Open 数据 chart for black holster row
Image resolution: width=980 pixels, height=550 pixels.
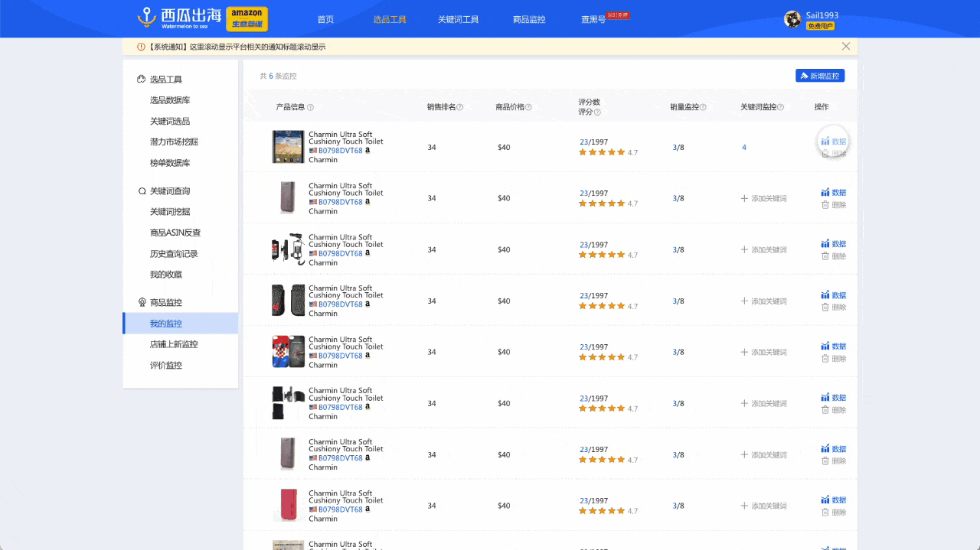point(833,398)
